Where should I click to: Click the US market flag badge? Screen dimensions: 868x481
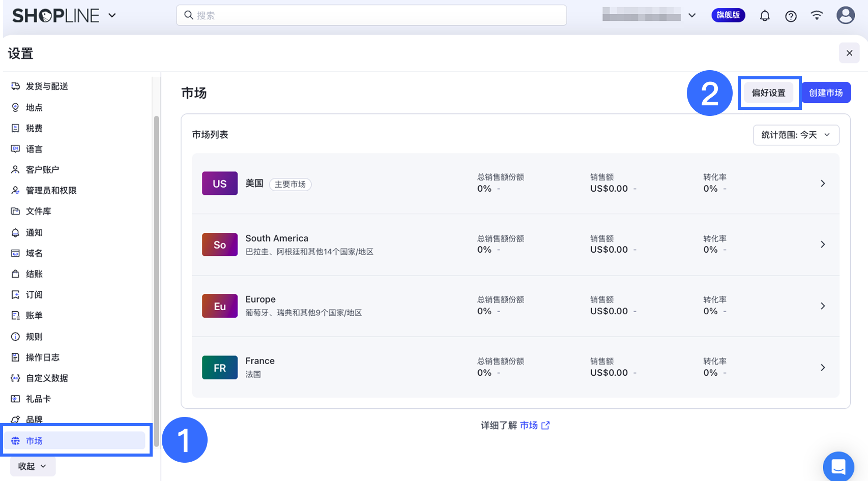(219, 184)
